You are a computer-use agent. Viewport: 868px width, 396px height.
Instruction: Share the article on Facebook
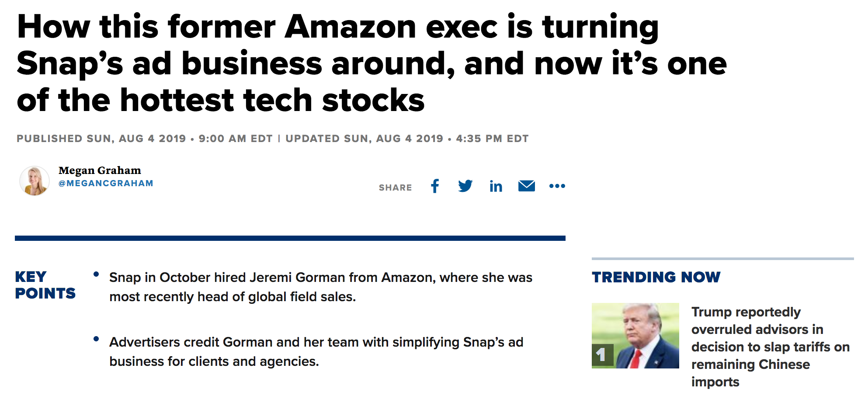click(435, 186)
